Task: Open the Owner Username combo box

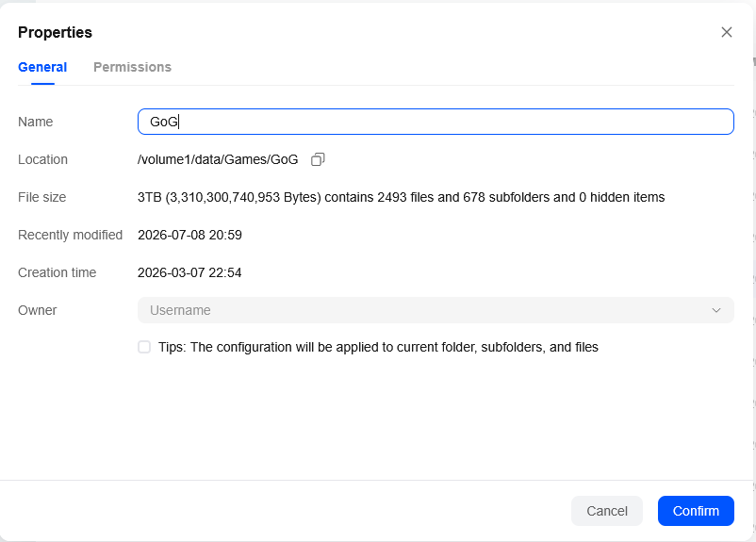Action: tap(436, 310)
